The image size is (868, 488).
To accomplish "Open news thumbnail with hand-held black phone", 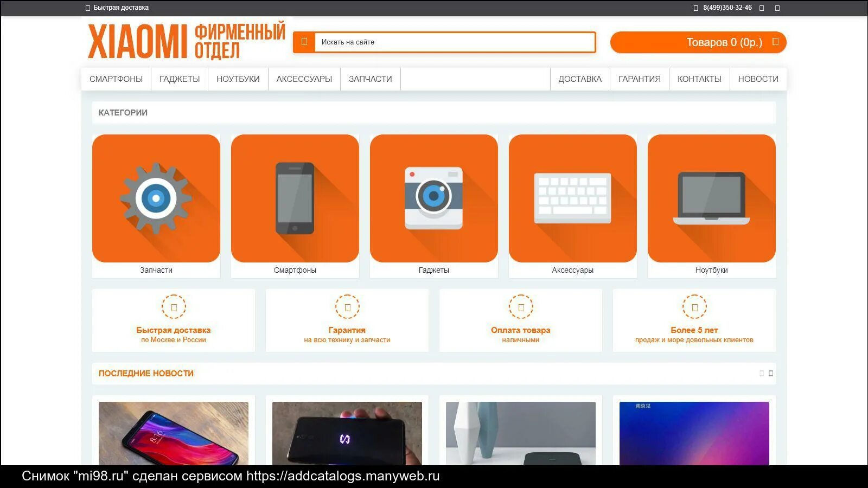I will (x=347, y=433).
